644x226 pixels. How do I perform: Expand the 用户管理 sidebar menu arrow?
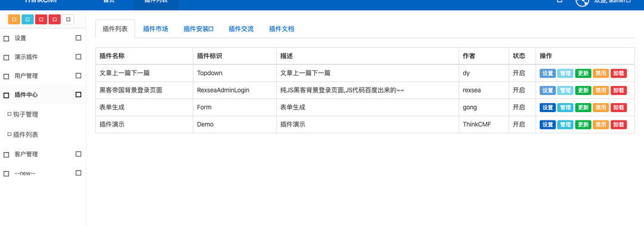tap(79, 76)
